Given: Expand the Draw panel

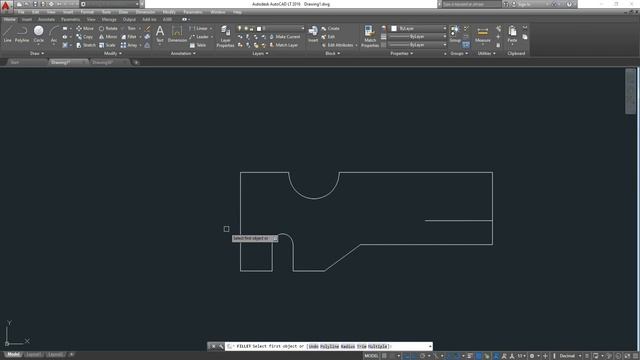Looking at the screenshot, I should click(x=37, y=53).
